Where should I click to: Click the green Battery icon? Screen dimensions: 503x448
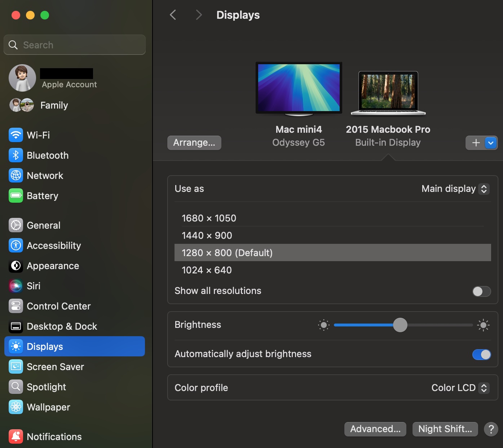coord(16,196)
